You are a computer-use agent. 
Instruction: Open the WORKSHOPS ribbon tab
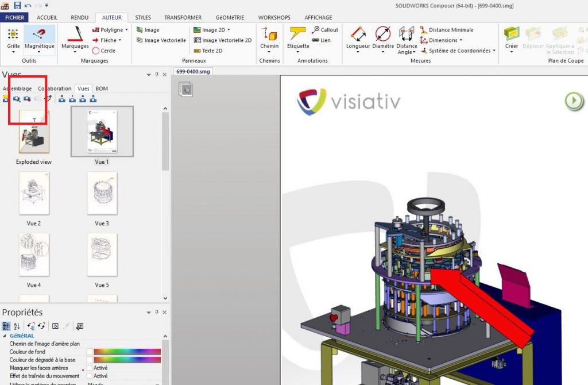click(x=274, y=17)
